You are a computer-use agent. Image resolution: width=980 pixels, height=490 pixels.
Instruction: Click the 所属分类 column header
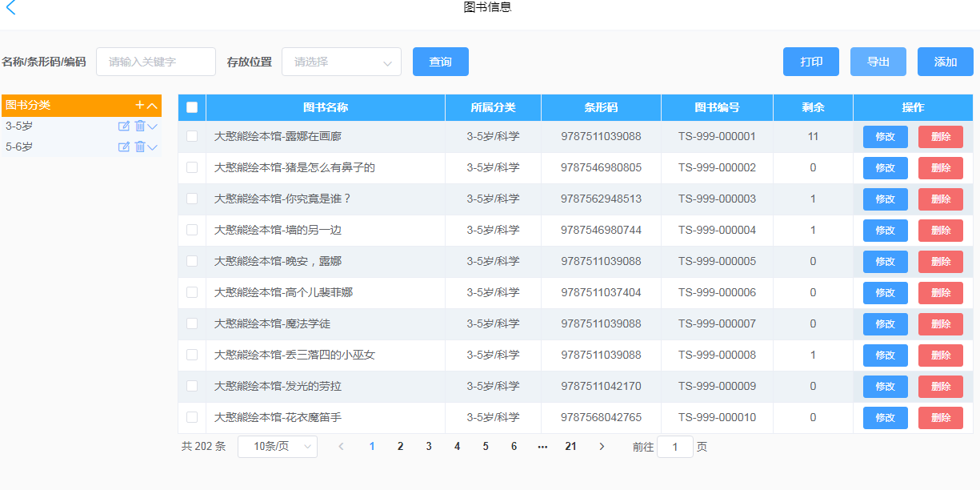coord(494,107)
